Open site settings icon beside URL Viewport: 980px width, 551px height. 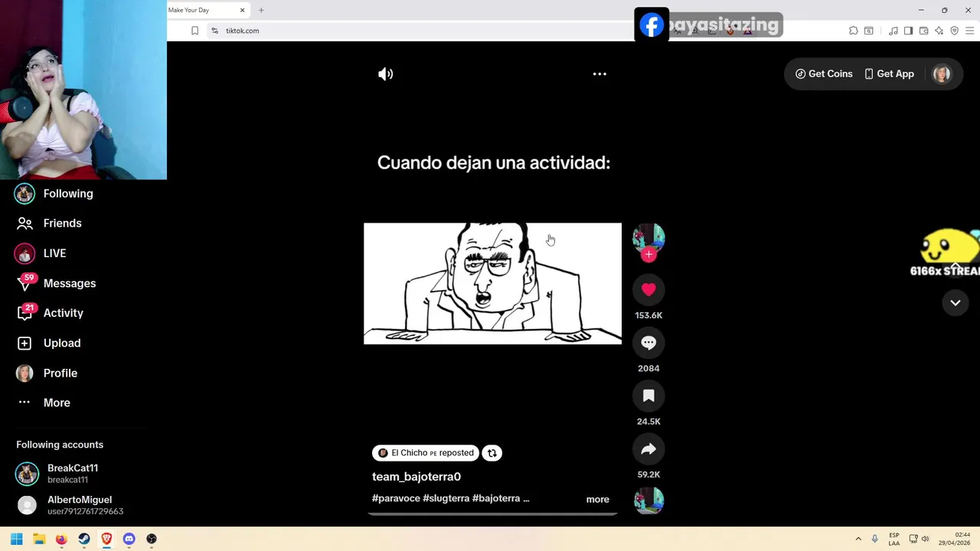click(214, 31)
